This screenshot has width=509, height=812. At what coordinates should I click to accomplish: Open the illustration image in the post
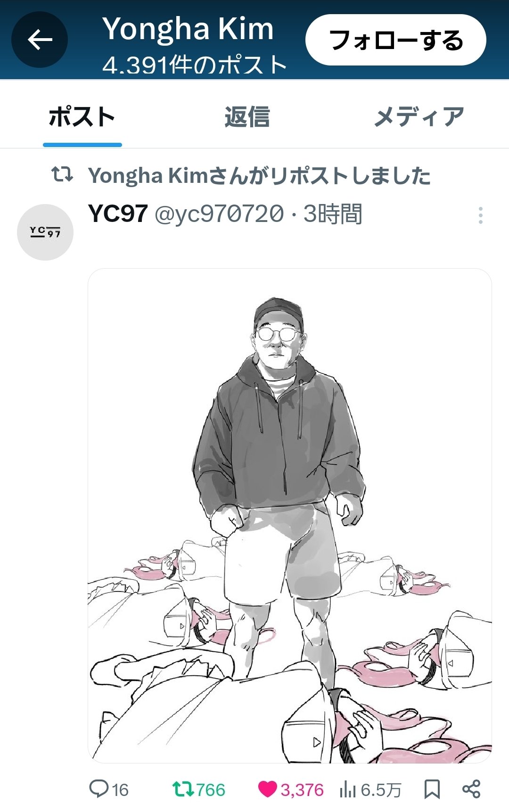pos(290,516)
